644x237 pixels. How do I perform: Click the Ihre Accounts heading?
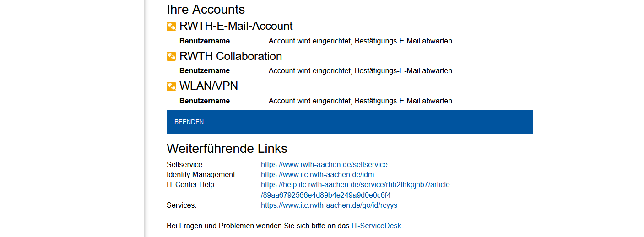206,9
